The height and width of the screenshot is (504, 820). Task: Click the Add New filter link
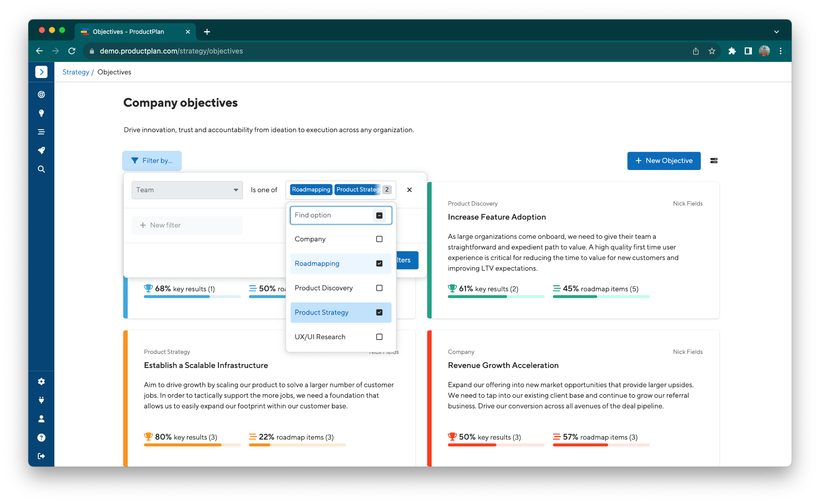(165, 225)
